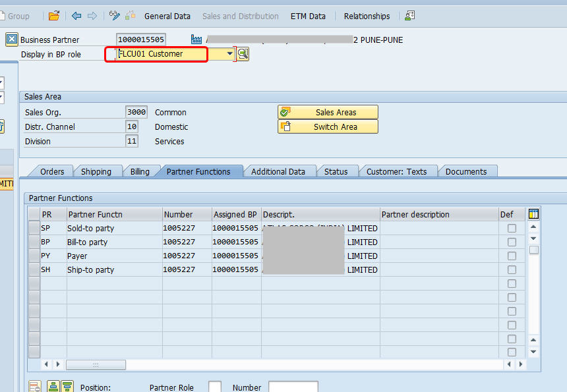
Task: Open the Additional Data tab
Action: (x=278, y=171)
